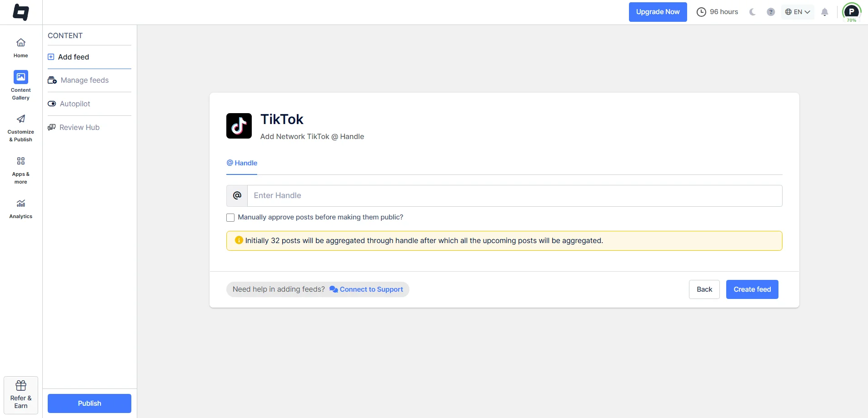Open the profile avatar menu
Image resolution: width=868 pixels, height=418 pixels.
click(x=851, y=11)
